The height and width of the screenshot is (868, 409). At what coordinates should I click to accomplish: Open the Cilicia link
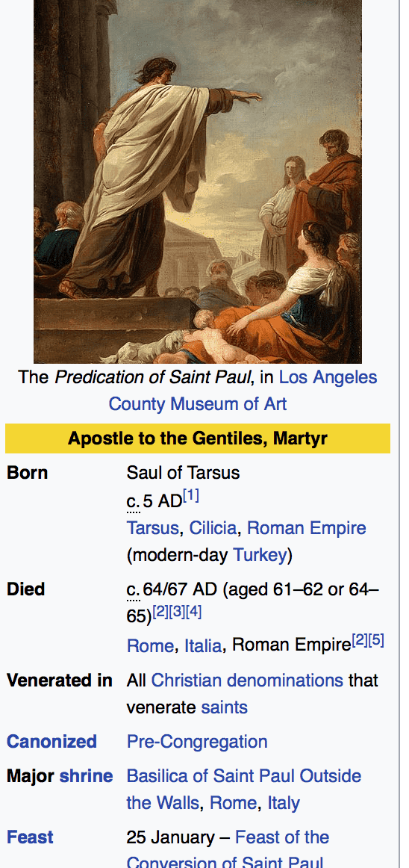(x=213, y=528)
